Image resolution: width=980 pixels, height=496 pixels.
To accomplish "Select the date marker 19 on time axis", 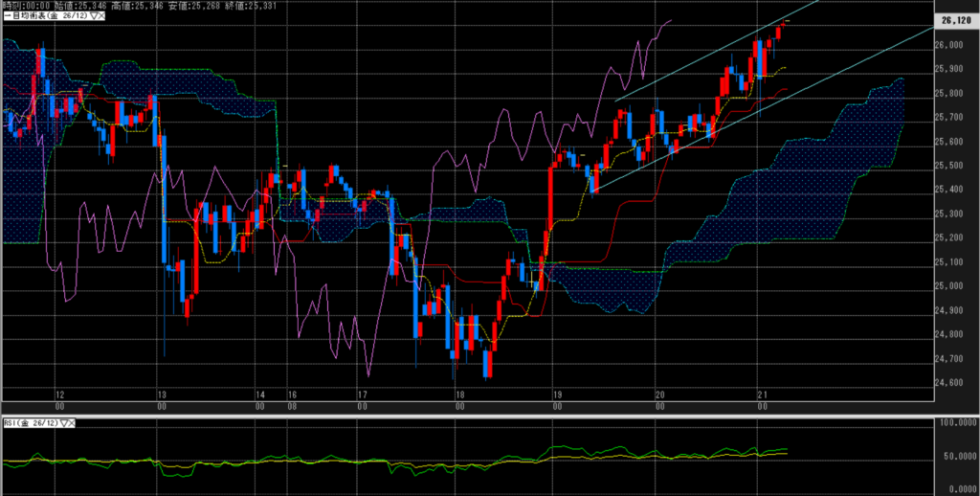I will tap(555, 395).
